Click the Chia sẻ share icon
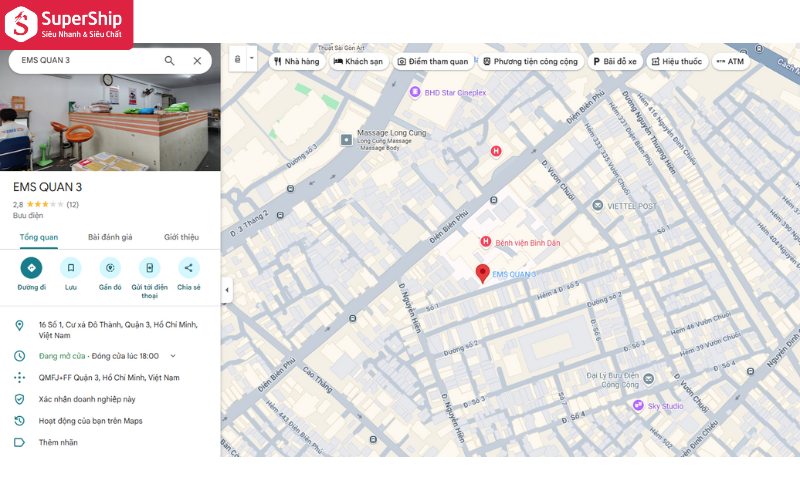This screenshot has width=800, height=500. pos(189,268)
